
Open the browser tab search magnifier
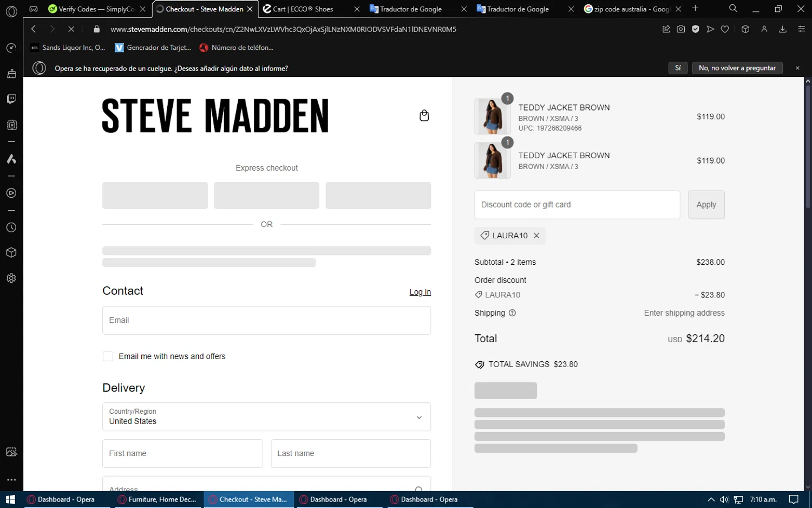(733, 9)
